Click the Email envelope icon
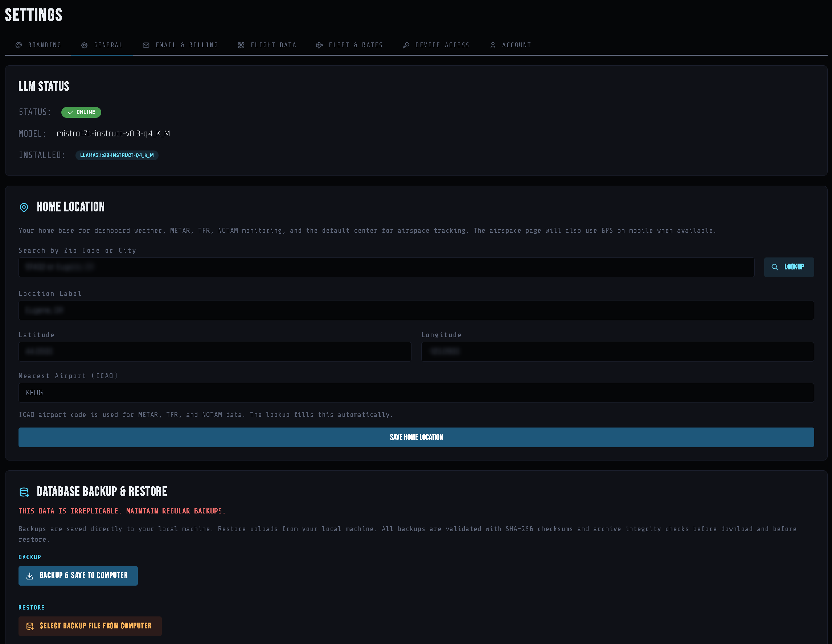 pos(146,45)
